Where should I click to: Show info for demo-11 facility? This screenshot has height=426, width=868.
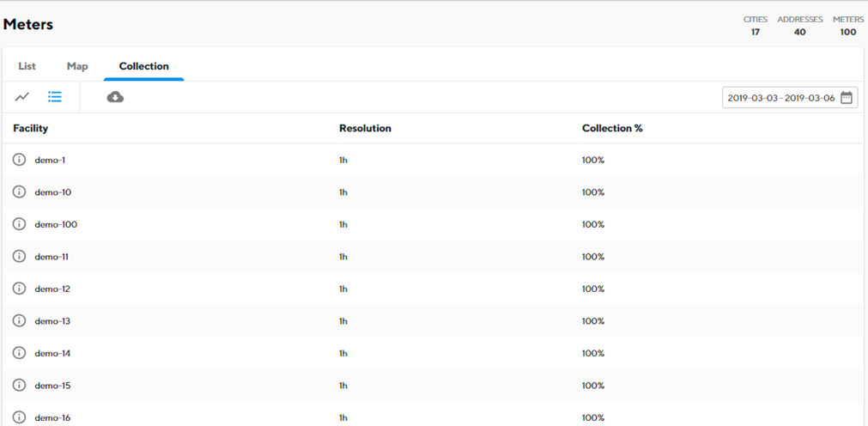pyautogui.click(x=20, y=256)
